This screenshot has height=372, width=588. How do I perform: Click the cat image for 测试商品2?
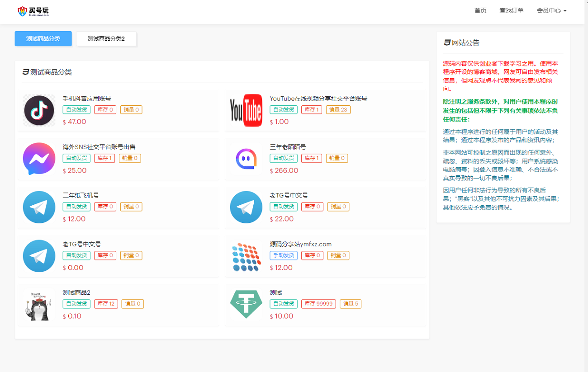[x=39, y=305]
